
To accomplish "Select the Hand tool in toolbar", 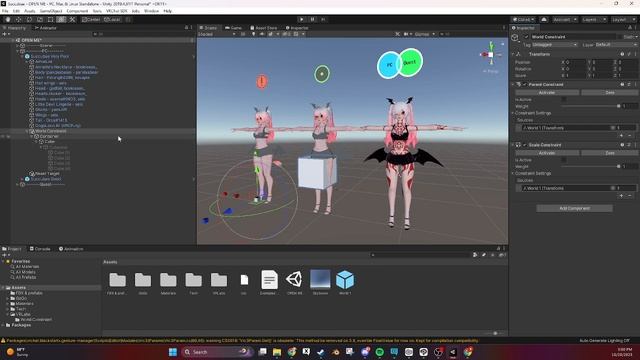I will point(8,19).
